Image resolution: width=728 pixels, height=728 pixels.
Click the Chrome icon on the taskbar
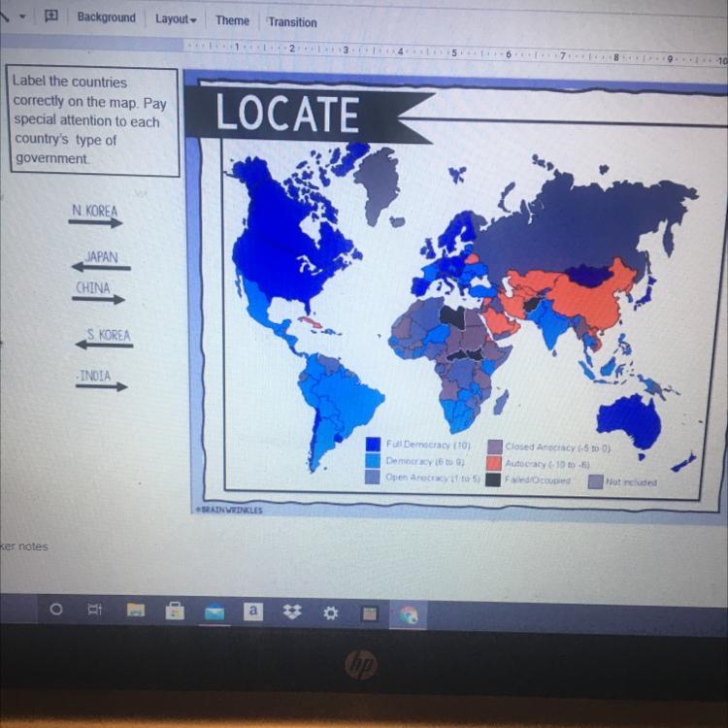[408, 615]
